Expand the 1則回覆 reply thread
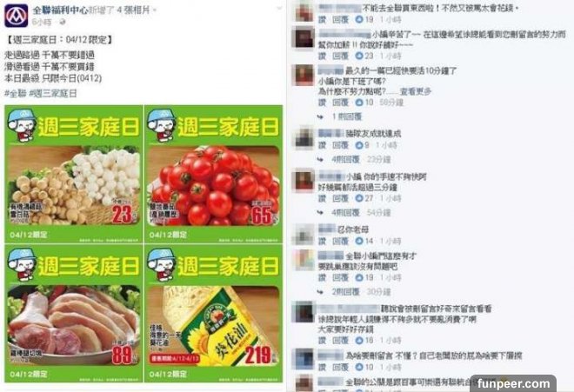 [347, 116]
